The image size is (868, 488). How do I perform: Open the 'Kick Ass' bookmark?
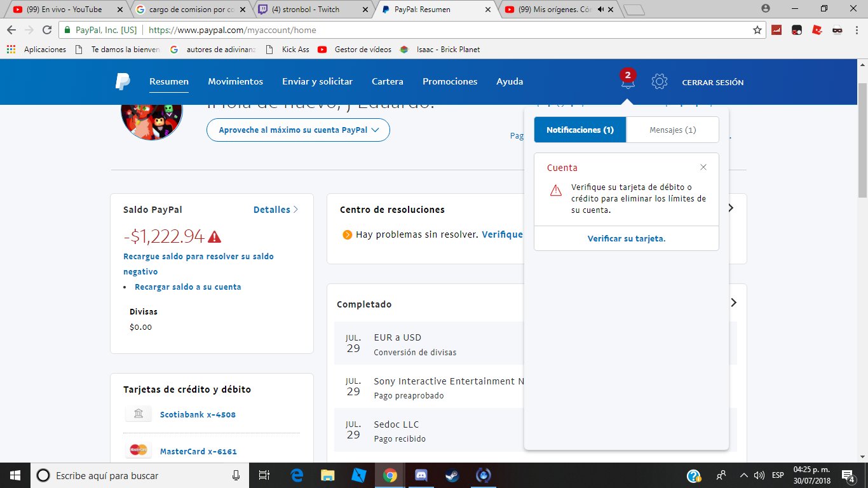click(x=289, y=49)
